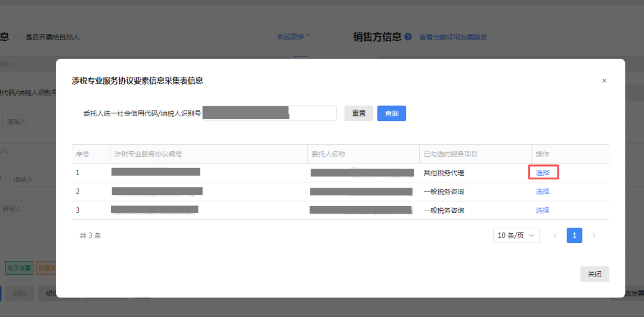Collapse section with 收起更多 link
The width and height of the screenshot is (644, 317).
point(293,36)
